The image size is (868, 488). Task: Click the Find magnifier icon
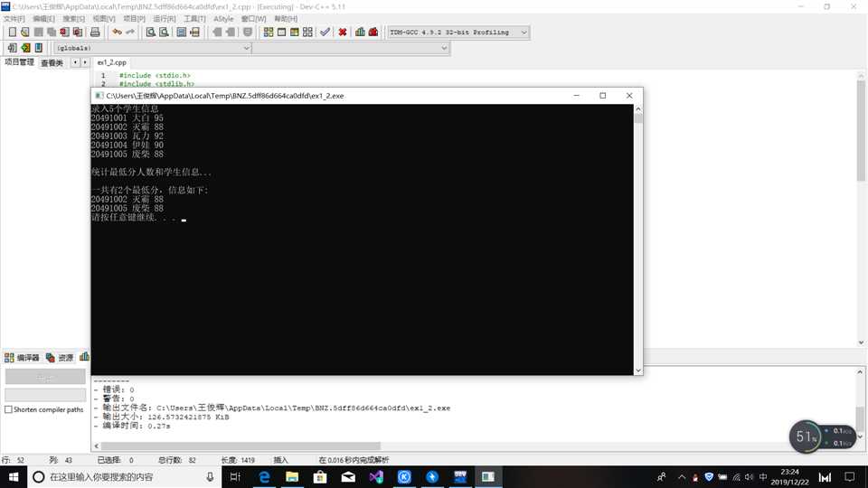coord(151,33)
